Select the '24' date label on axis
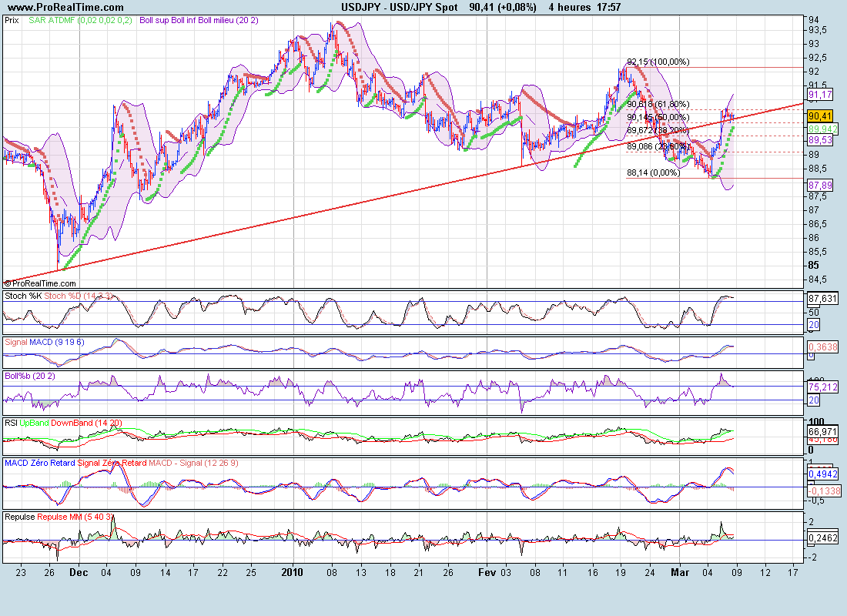This screenshot has height=616, width=847. pos(650,572)
